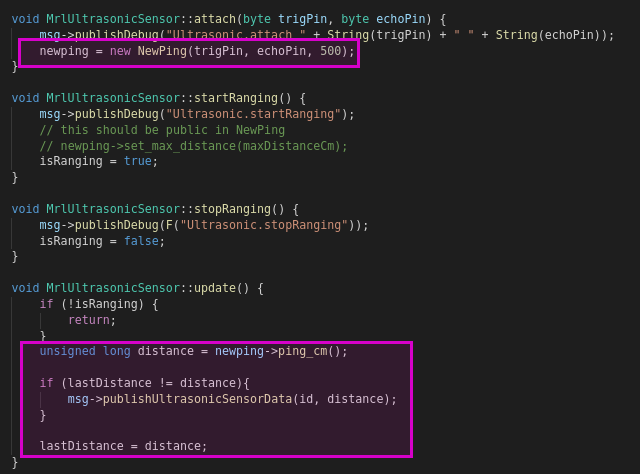The height and width of the screenshot is (474, 640).
Task: Click the 'newping = new NewPing(trigPin, echoPin, 500);' line
Action: tap(197, 51)
